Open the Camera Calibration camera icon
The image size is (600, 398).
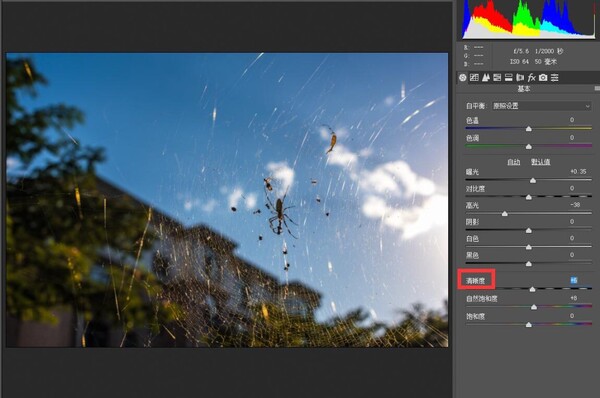[543, 78]
